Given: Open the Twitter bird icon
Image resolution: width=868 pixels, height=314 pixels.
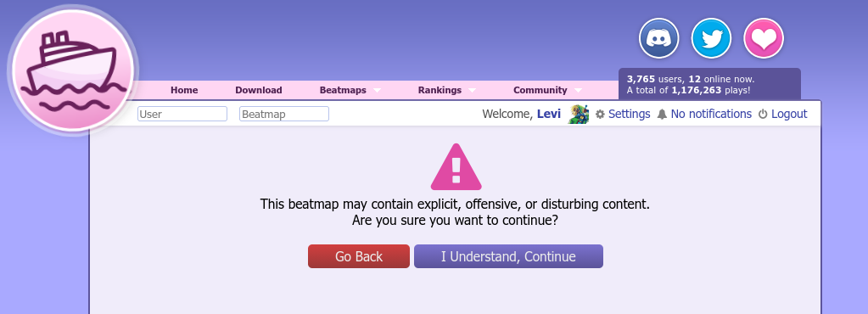Looking at the screenshot, I should coord(711,38).
